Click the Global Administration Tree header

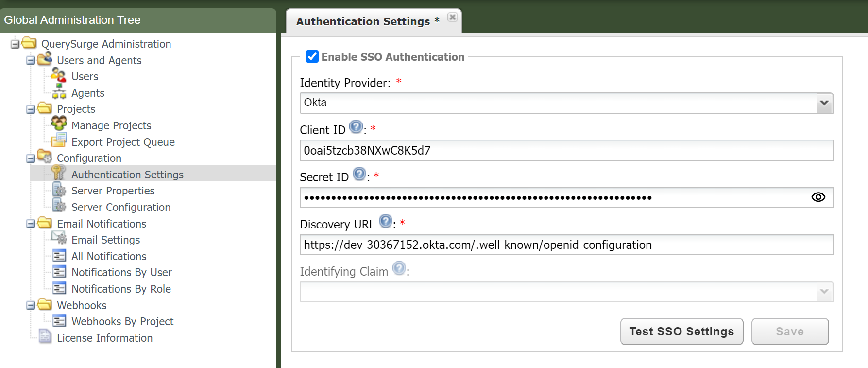[x=138, y=20]
